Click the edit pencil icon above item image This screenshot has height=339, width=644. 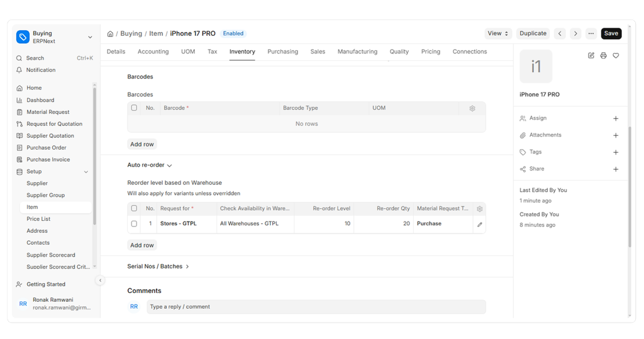coord(591,55)
